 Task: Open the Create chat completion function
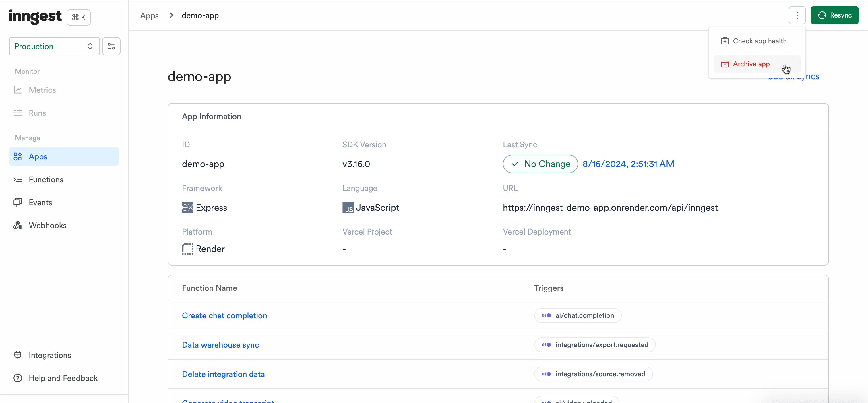225,315
